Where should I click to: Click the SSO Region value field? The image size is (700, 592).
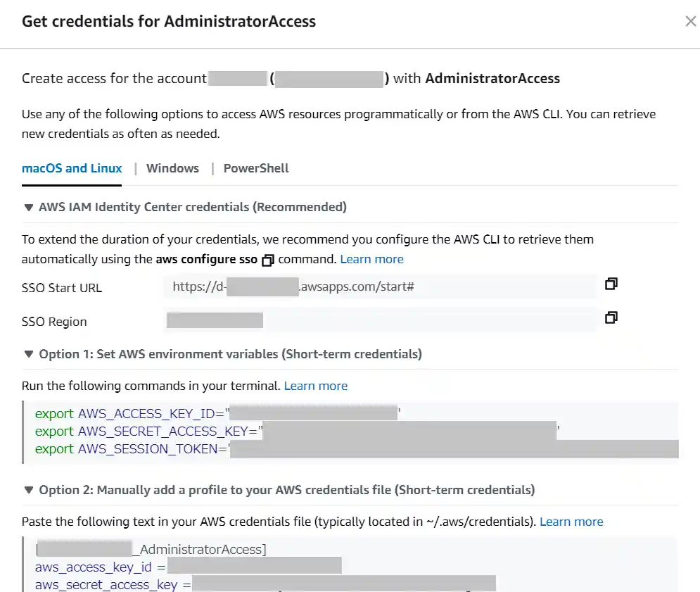[380, 321]
